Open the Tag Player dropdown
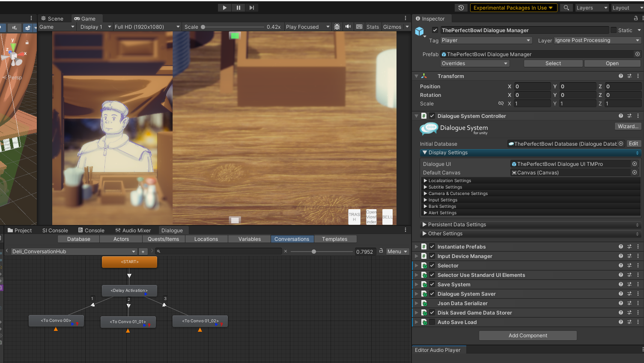 (x=486, y=40)
